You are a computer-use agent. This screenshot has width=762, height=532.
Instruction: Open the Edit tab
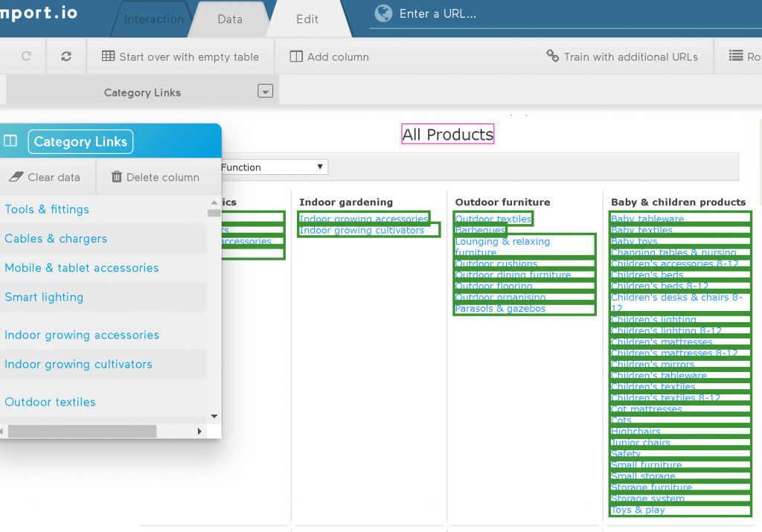tap(307, 19)
